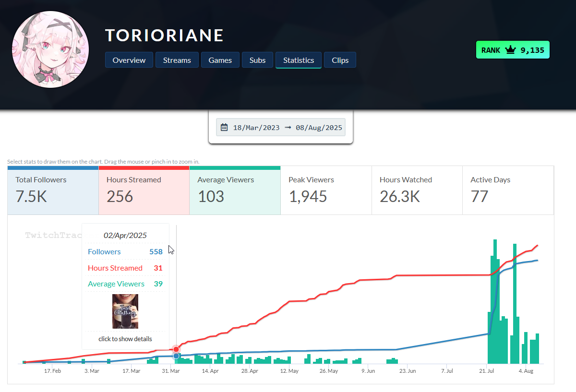Select the Statistics tab
Screen dimensions: 576x392
[299, 60]
